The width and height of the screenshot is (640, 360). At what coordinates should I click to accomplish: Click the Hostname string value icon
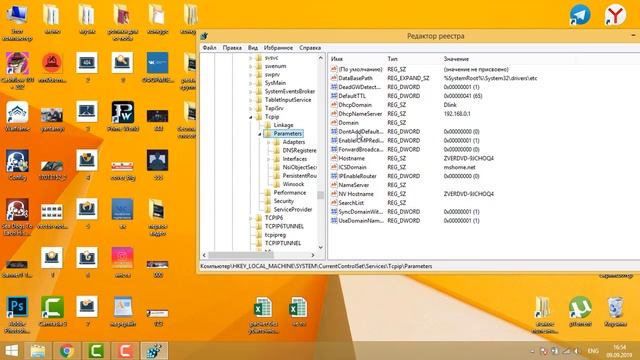point(334,158)
